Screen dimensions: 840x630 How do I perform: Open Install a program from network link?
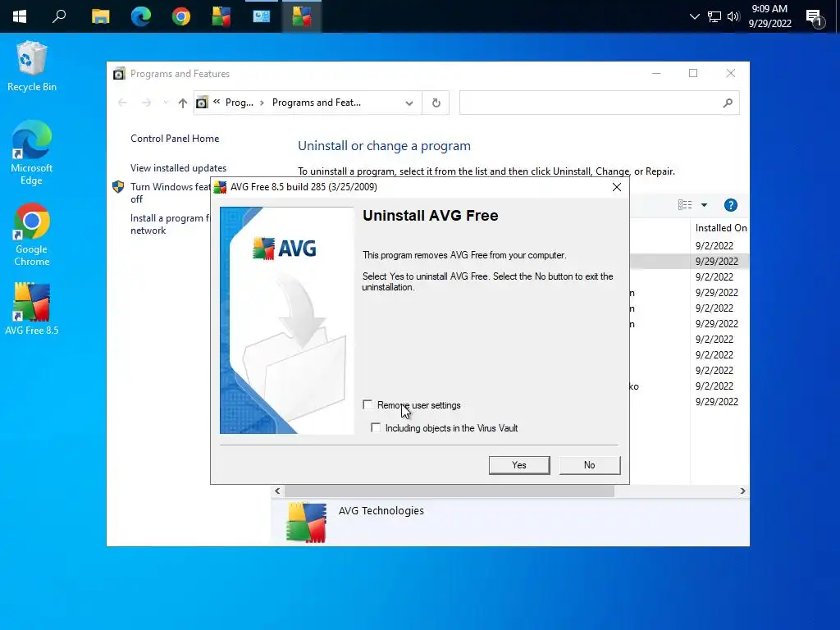coord(171,224)
